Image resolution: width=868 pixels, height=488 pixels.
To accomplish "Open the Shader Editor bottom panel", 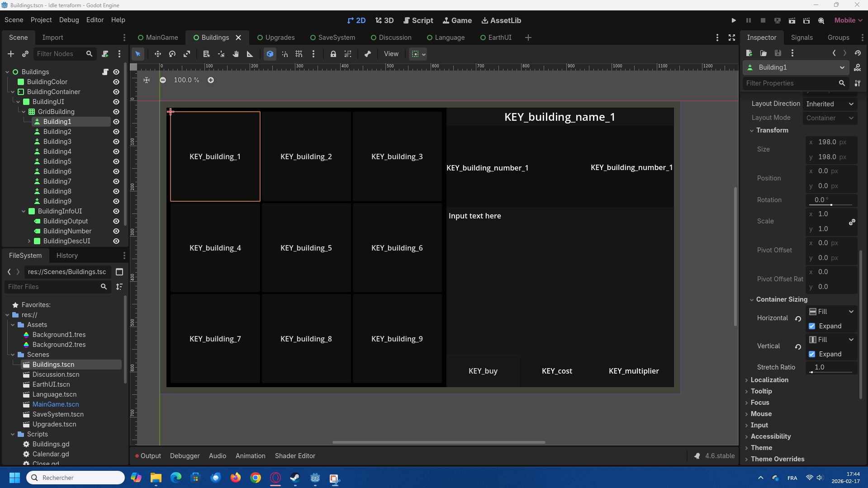I will pos(295,456).
